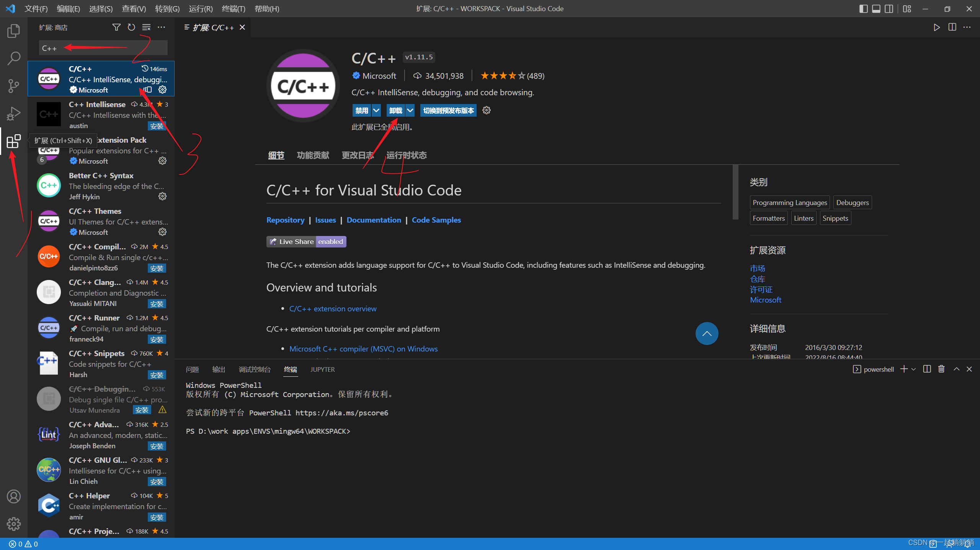Open the Manage gear in activity bar
Viewport: 980px width, 550px height.
point(14,524)
